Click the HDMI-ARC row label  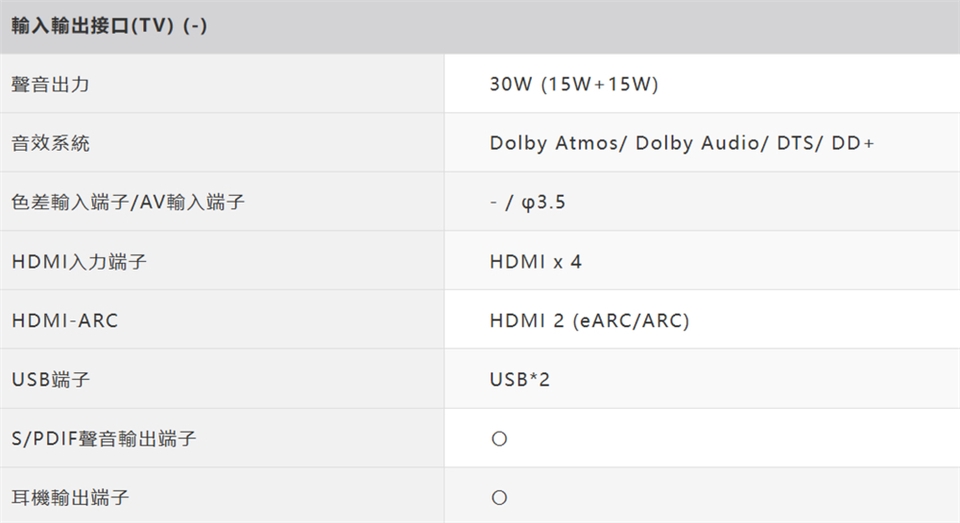click(x=65, y=321)
